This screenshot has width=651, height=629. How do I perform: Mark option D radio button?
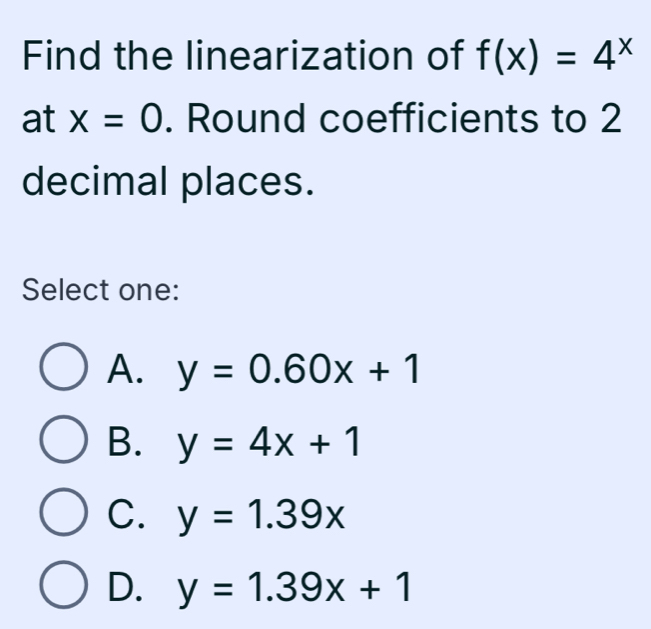coord(64,585)
